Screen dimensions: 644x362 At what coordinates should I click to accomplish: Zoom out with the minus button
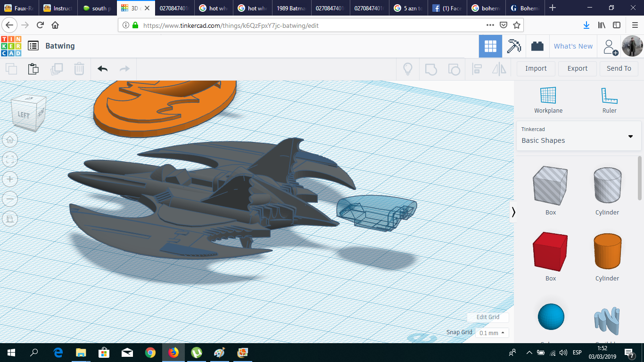(10, 199)
